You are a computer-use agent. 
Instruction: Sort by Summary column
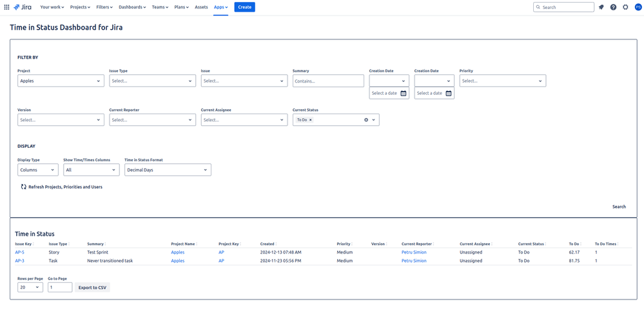[97, 244]
